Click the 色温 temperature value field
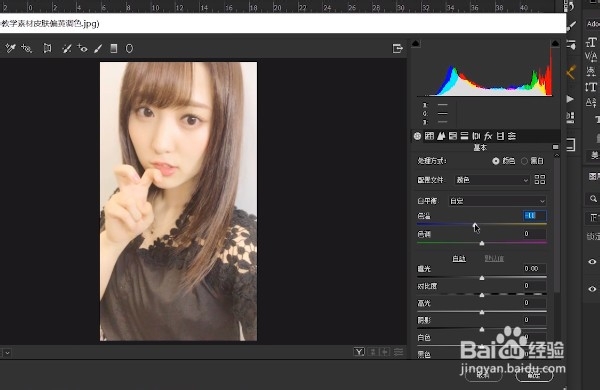Screen dimensions: 600x390 click(x=535, y=216)
